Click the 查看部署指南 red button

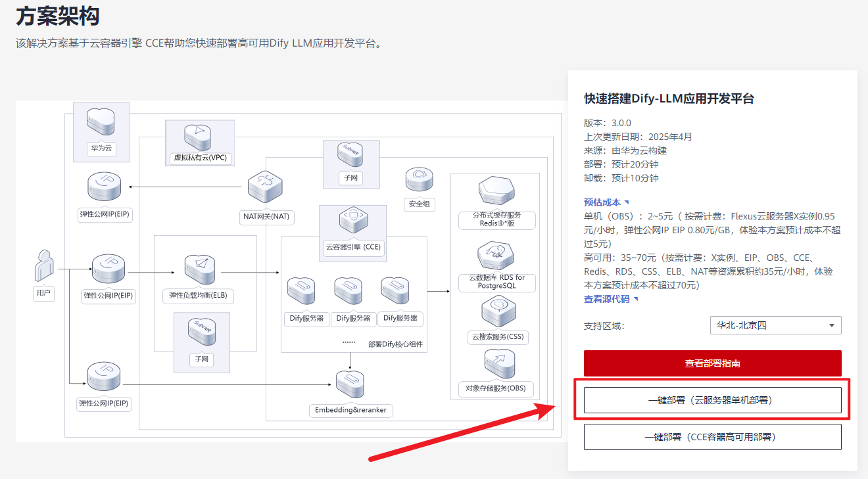[713, 363]
